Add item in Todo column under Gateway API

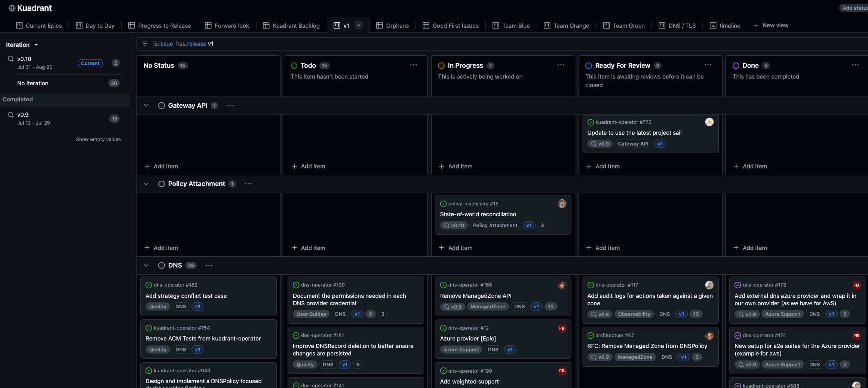point(309,166)
